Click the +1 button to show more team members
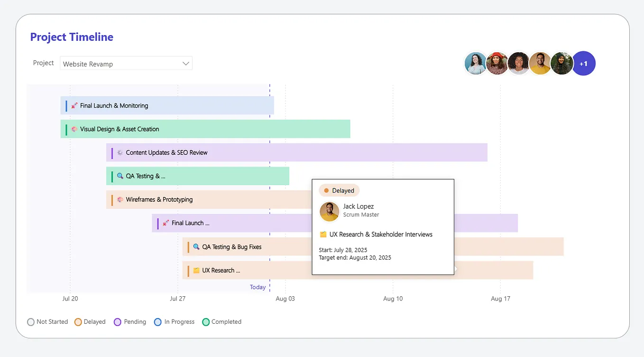The image size is (644, 357). click(584, 63)
